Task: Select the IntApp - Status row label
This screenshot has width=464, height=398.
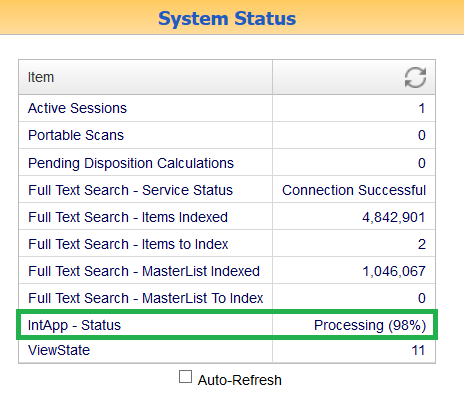Action: tap(74, 325)
